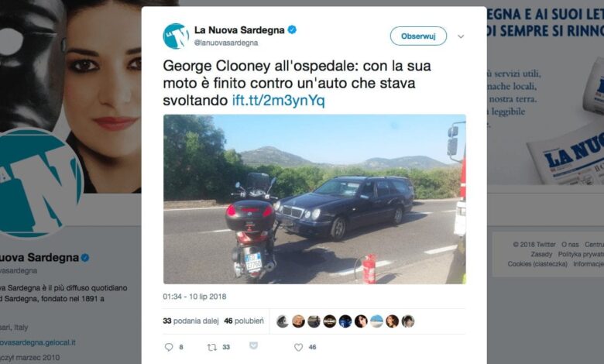View the 46 polubień list

point(244,321)
